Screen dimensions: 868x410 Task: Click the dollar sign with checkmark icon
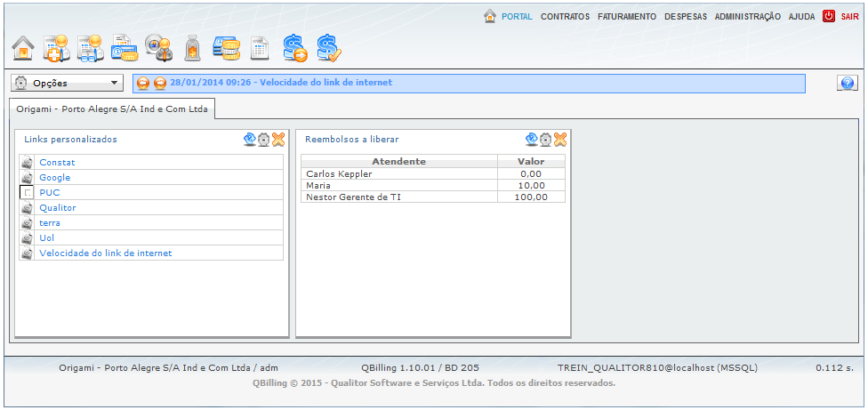(x=329, y=47)
